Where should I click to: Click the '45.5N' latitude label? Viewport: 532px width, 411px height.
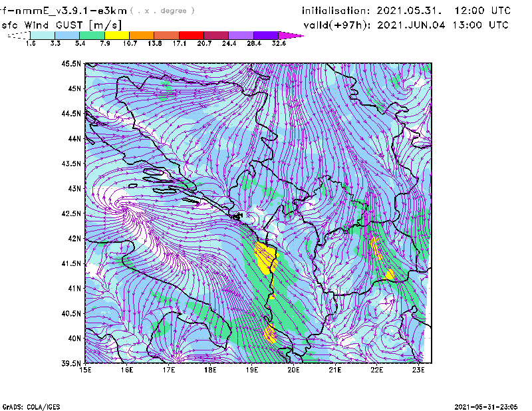pyautogui.click(x=71, y=64)
